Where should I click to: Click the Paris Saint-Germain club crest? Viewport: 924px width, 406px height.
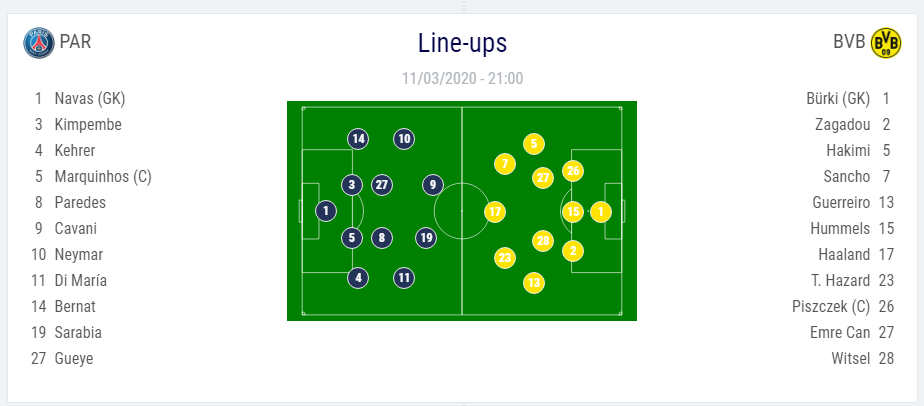(x=39, y=43)
